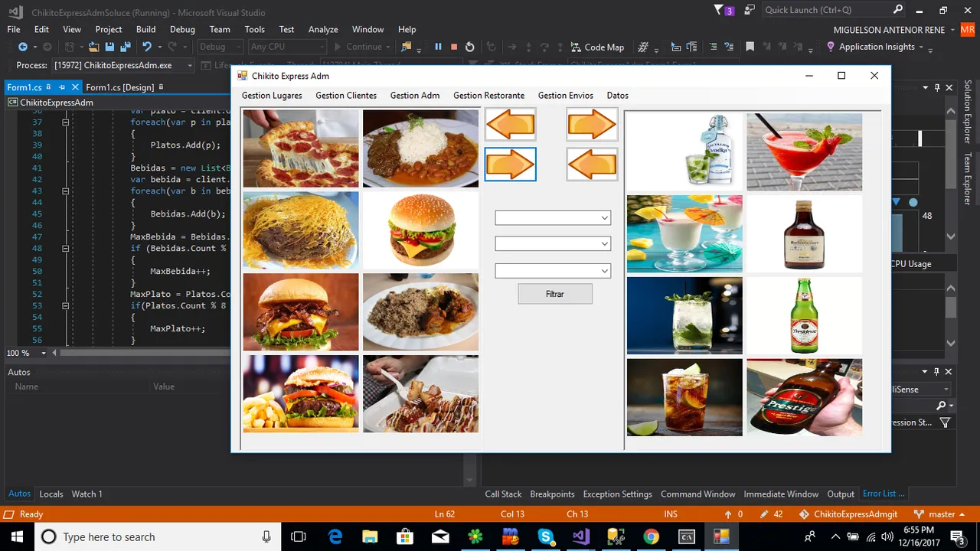Stop debugging with the red square icon
Viewport: 980px width, 551px height.
click(x=454, y=47)
